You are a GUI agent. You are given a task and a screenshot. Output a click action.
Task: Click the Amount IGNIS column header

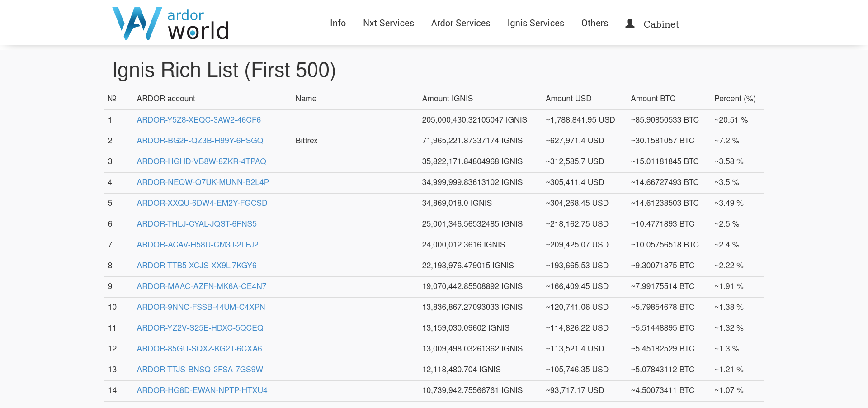448,99
